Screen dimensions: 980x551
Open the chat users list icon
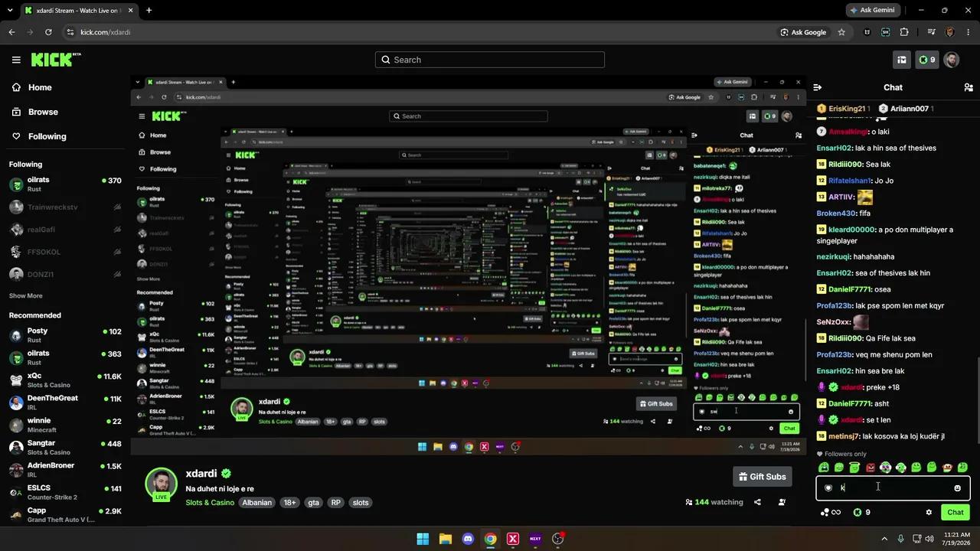(x=969, y=87)
